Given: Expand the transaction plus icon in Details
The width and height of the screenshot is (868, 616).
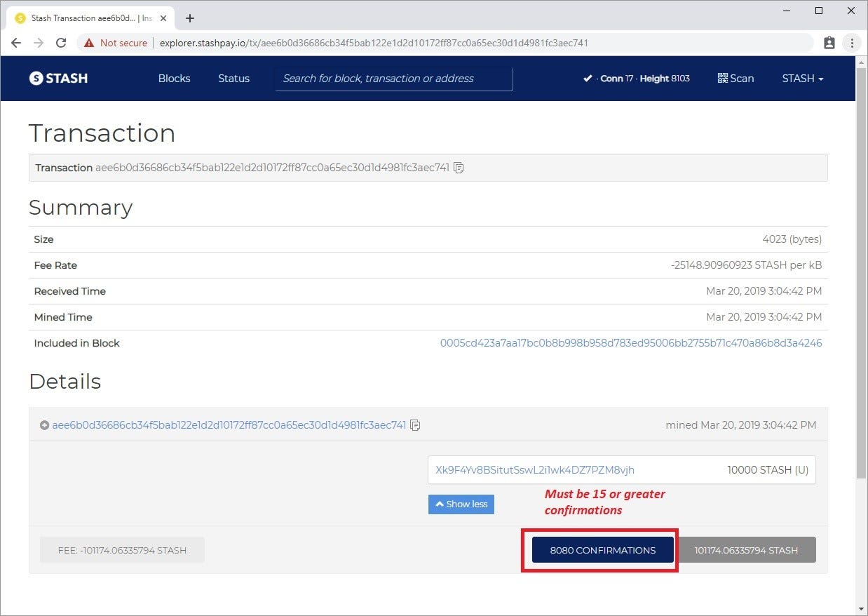Looking at the screenshot, I should point(44,425).
